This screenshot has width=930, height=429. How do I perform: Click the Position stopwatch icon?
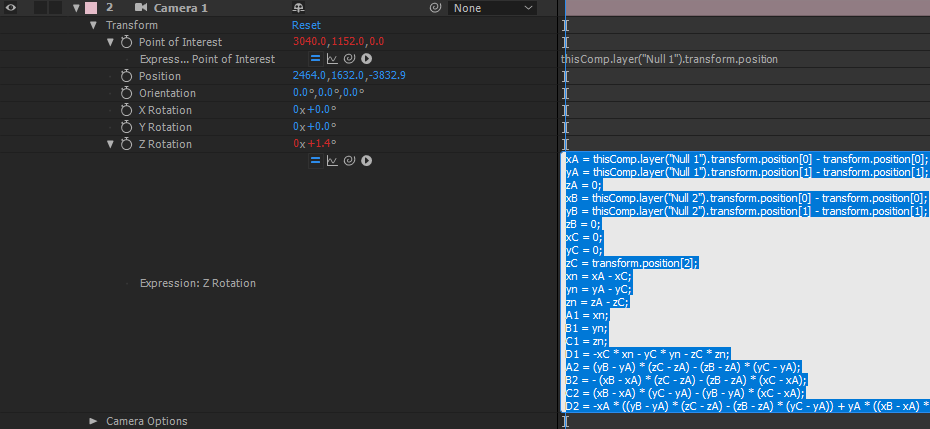[126, 76]
